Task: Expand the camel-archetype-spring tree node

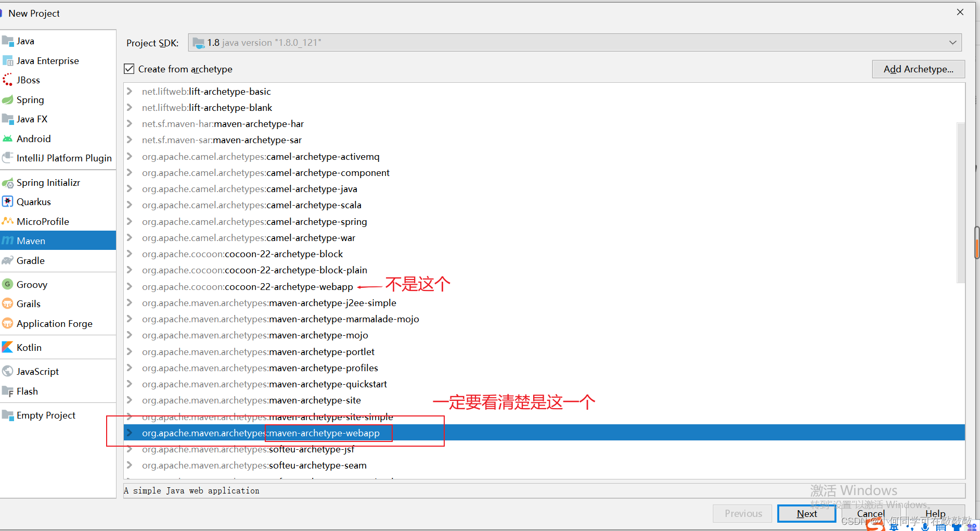Action: [x=129, y=221]
